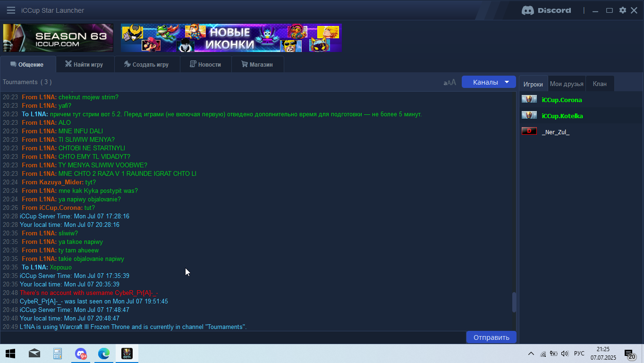Click 'CybeR_Pr[A]-_- was last seen' line
Screen dimensions: 644x363
[94, 301]
